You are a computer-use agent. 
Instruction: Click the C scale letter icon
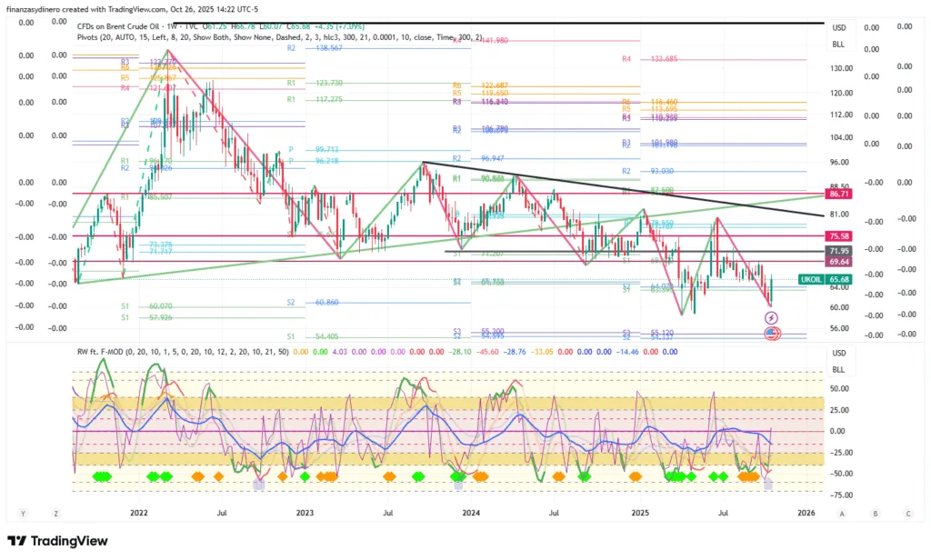(906, 513)
